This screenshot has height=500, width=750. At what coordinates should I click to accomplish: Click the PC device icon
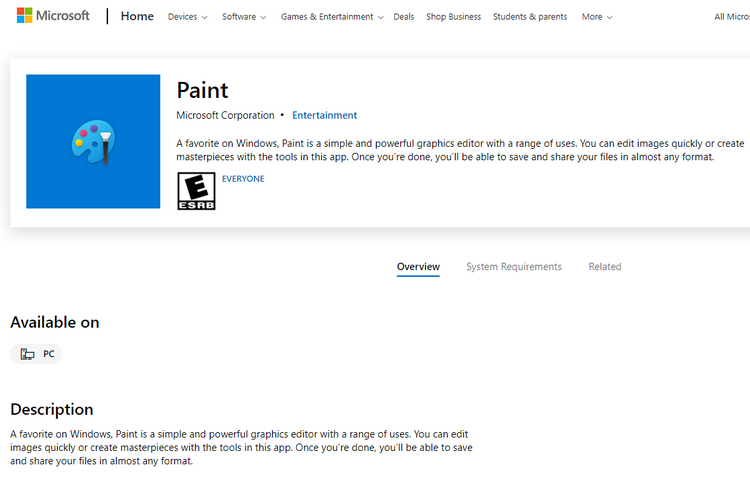(x=27, y=354)
